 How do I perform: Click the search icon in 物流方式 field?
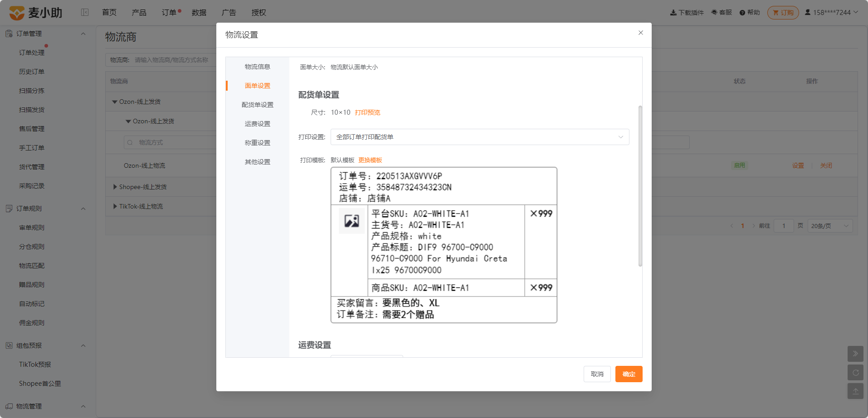coord(130,142)
